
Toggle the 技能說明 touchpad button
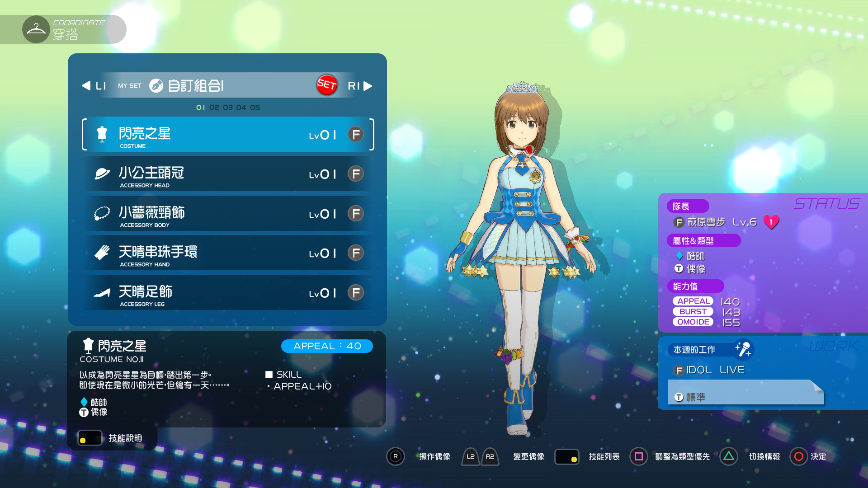point(90,438)
